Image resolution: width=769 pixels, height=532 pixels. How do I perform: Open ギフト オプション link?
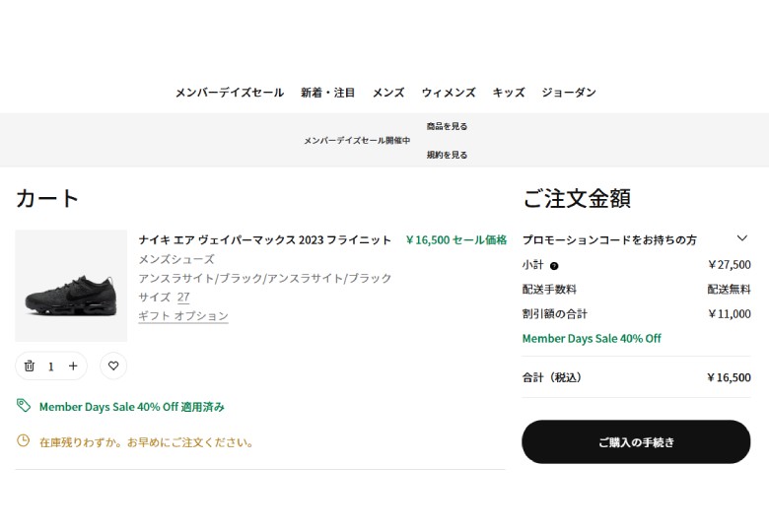pos(183,316)
